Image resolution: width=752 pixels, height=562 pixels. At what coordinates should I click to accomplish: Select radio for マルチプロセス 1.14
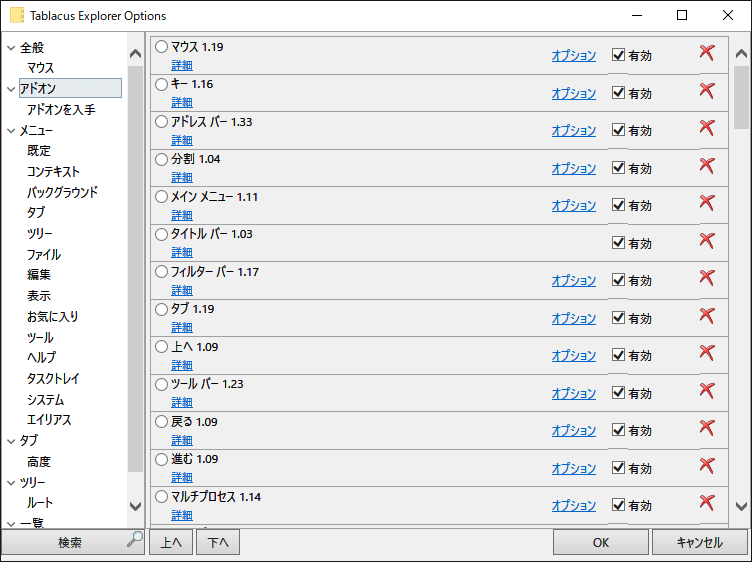pyautogui.click(x=162, y=497)
